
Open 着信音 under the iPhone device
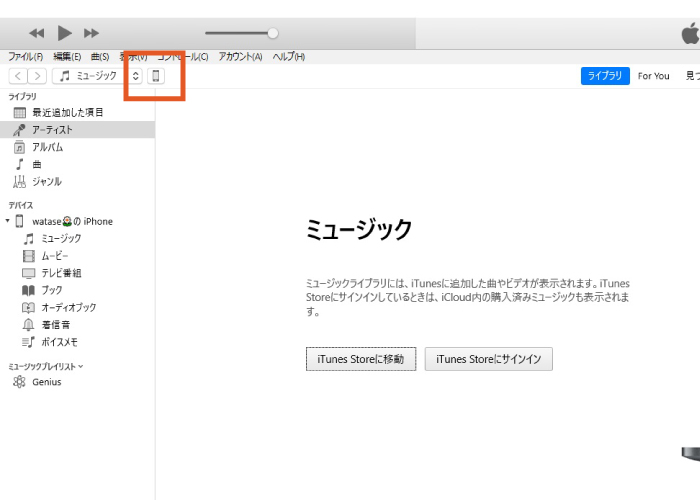[x=56, y=325]
